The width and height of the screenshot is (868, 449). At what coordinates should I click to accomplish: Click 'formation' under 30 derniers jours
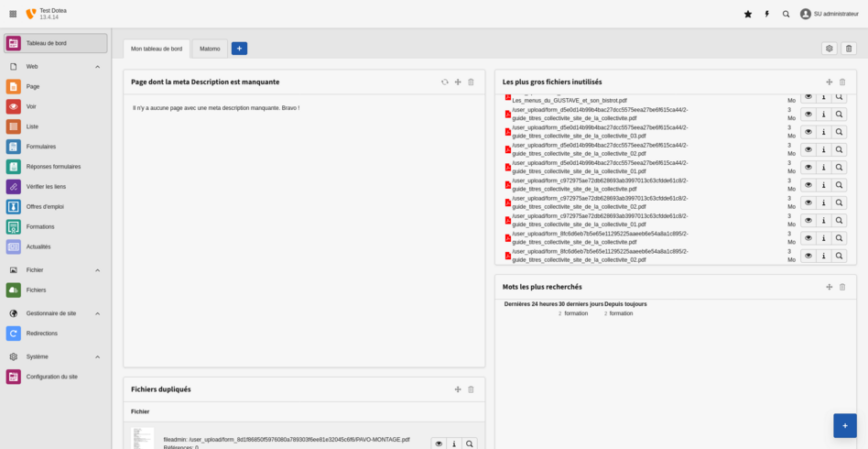[x=576, y=313]
